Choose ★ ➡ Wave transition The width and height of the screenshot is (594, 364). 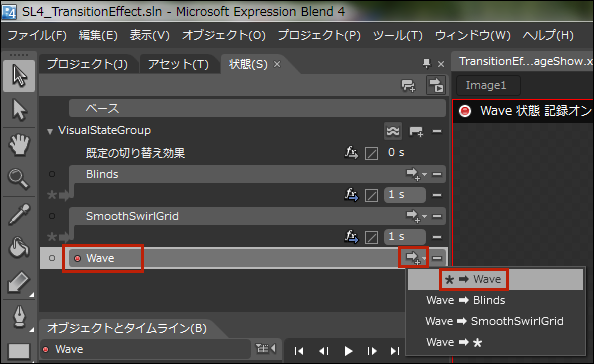[x=495, y=280]
